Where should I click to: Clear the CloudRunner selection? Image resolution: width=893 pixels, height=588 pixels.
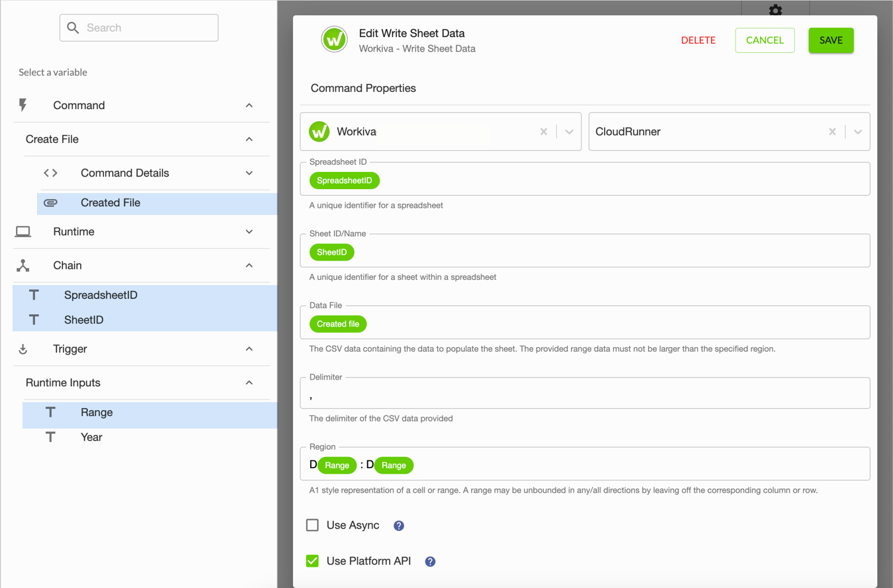coord(832,132)
